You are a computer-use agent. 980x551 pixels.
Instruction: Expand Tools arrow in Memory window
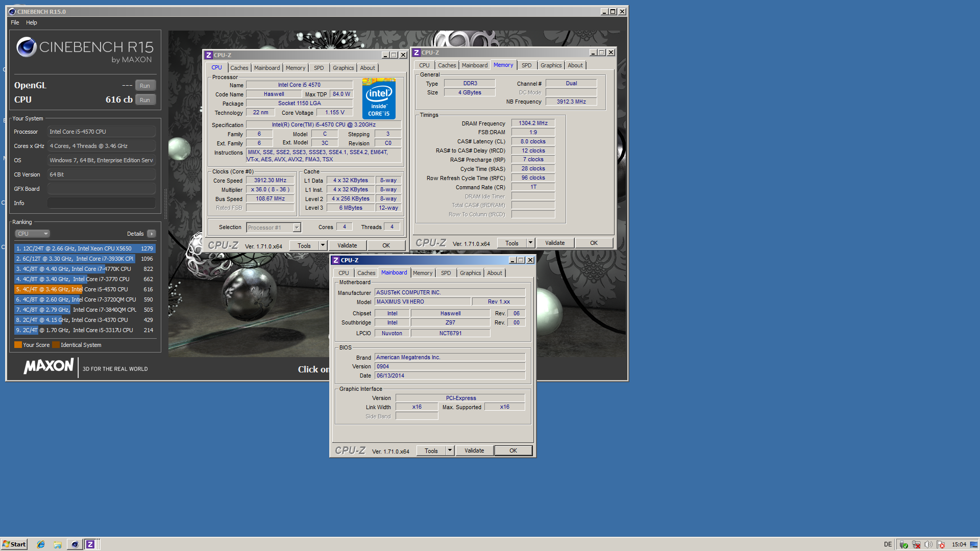530,243
